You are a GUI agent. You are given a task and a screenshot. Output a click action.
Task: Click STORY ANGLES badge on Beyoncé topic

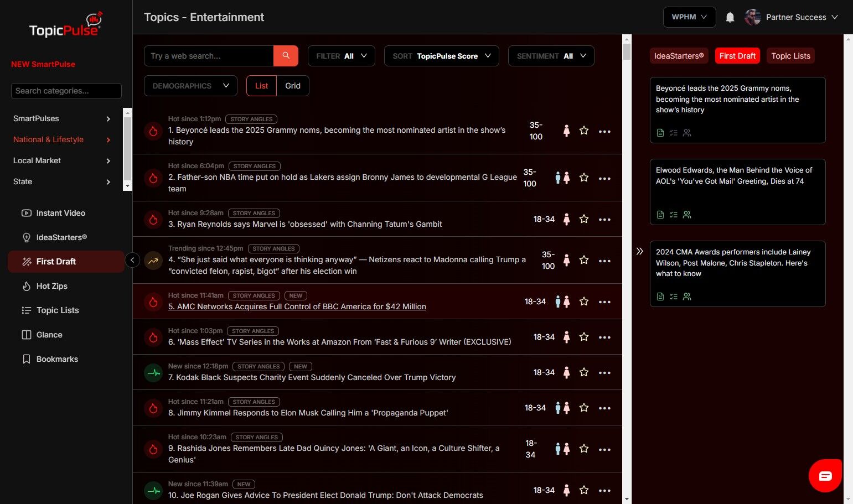click(251, 119)
